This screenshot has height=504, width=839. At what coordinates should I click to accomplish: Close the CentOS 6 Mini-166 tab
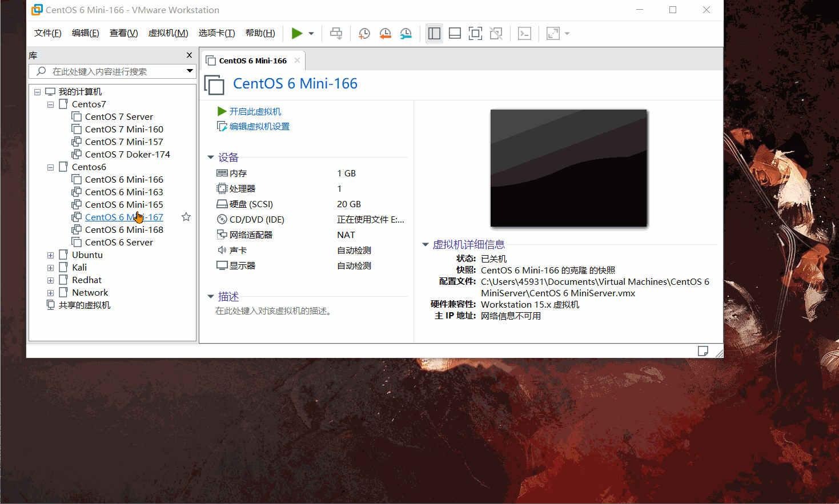[297, 61]
